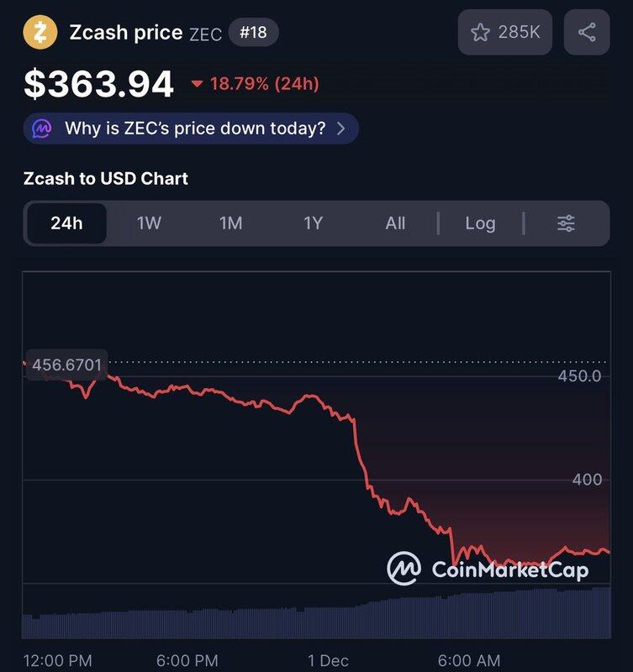The width and height of the screenshot is (633, 672).
Task: Click the AI insight chat bubble icon
Action: pos(42,129)
